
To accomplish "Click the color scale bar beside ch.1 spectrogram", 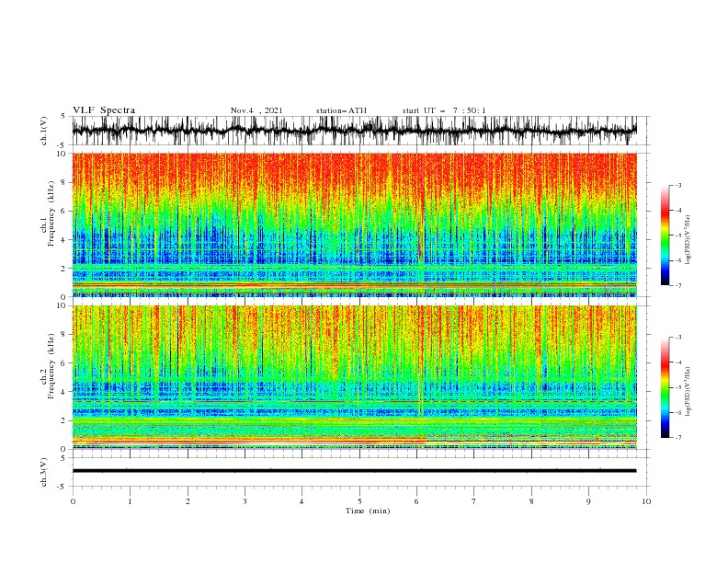I will 665,236.
